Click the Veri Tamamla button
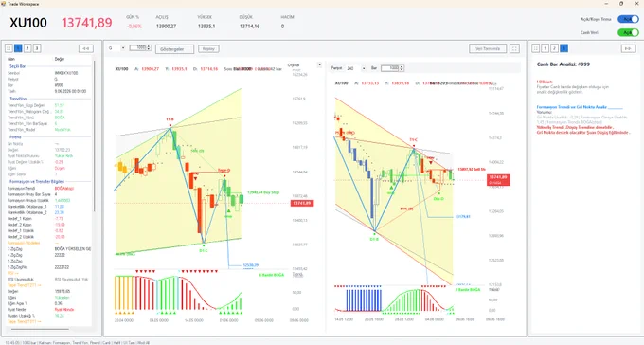This screenshot has width=644, height=345. pyautogui.click(x=488, y=48)
